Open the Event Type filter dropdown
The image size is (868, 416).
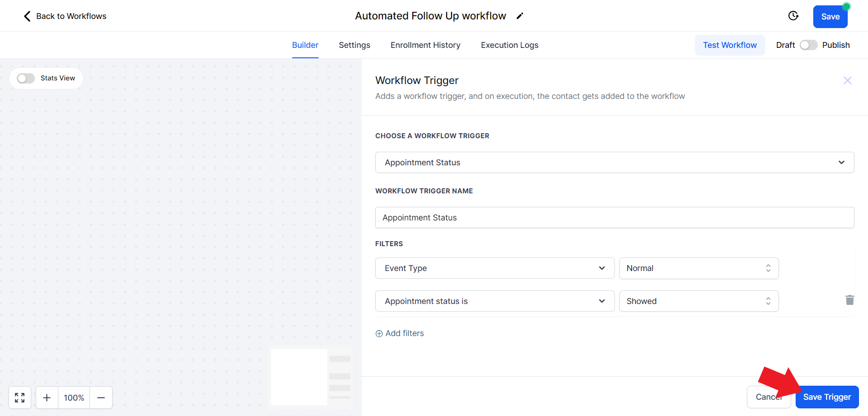495,268
